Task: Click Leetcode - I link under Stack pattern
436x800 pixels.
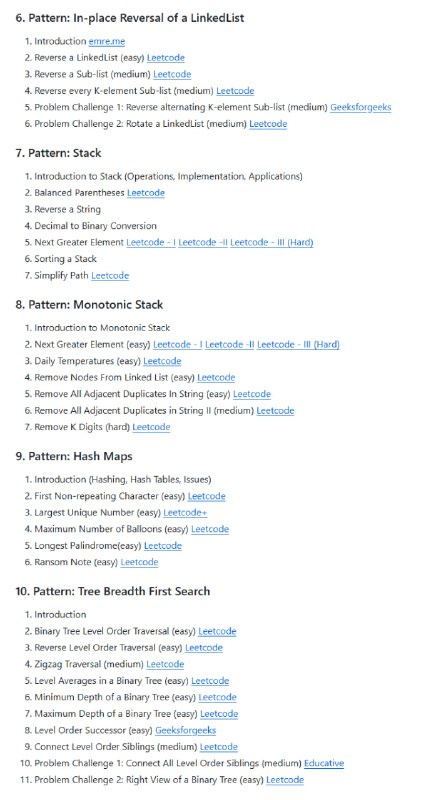Action: coord(150,242)
